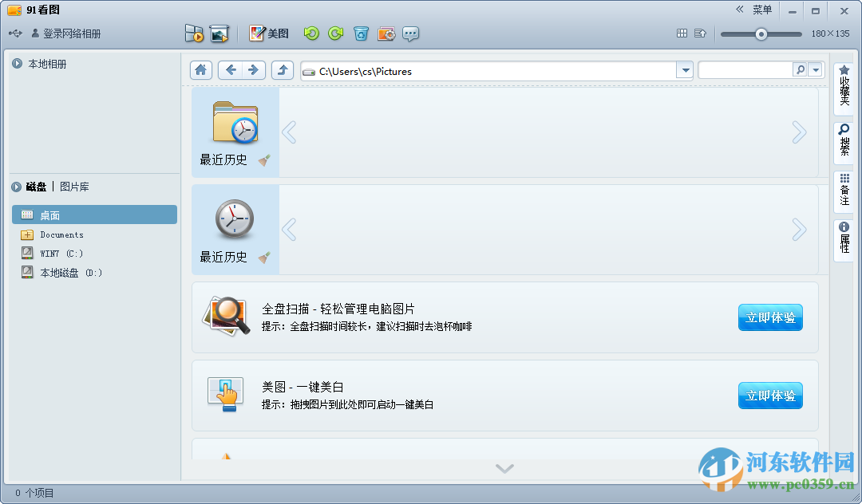This screenshot has height=504, width=862.
Task: Expand the Documents folder
Action: pyautogui.click(x=27, y=235)
